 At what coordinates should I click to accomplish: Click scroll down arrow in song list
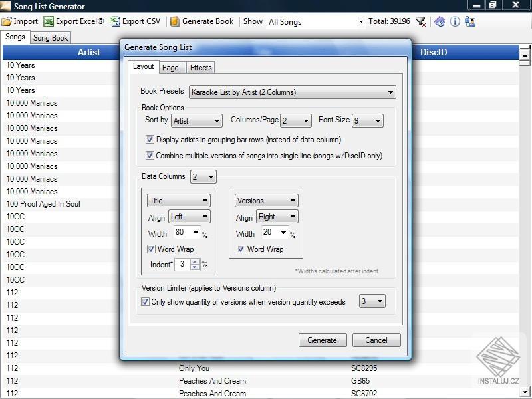pyautogui.click(x=525, y=391)
